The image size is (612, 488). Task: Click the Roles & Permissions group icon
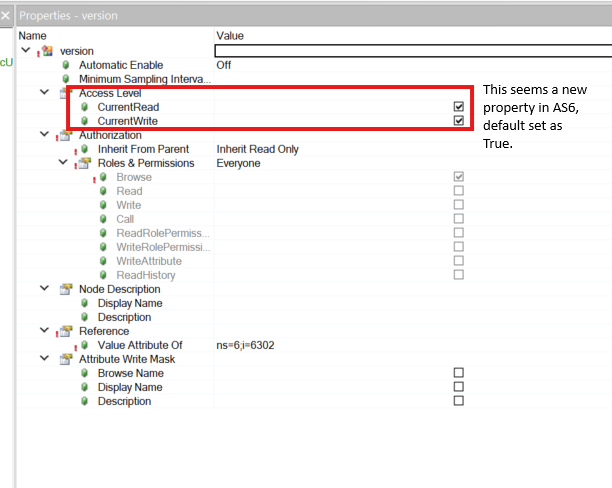tap(84, 163)
